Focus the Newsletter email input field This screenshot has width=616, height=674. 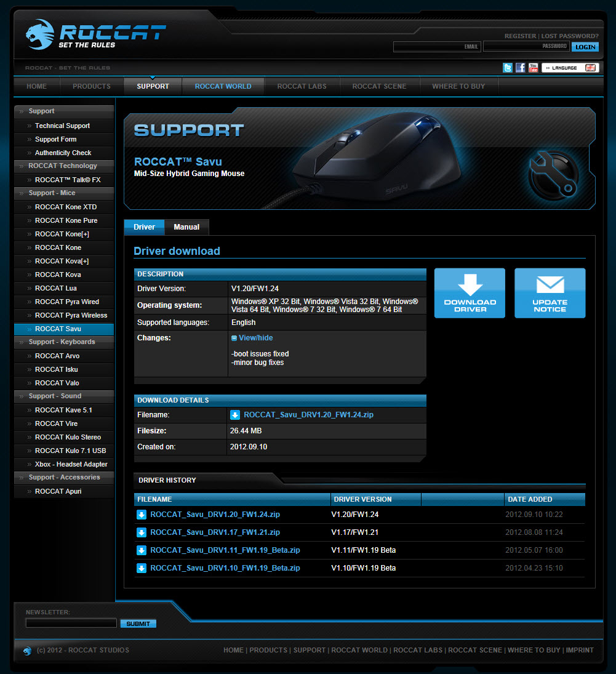71,624
